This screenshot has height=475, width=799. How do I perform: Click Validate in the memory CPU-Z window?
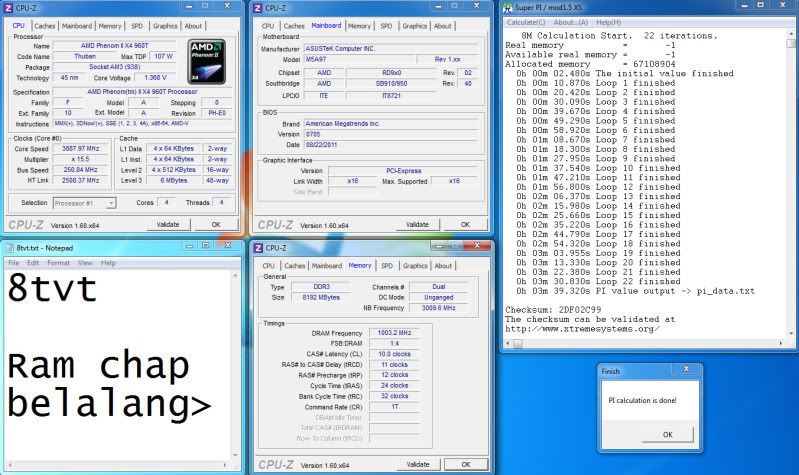pyautogui.click(x=416, y=464)
